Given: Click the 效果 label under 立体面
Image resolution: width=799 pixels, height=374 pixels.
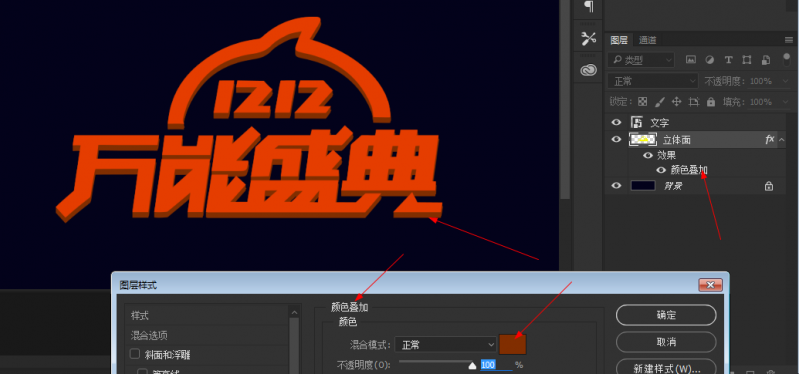Looking at the screenshot, I should point(667,155).
